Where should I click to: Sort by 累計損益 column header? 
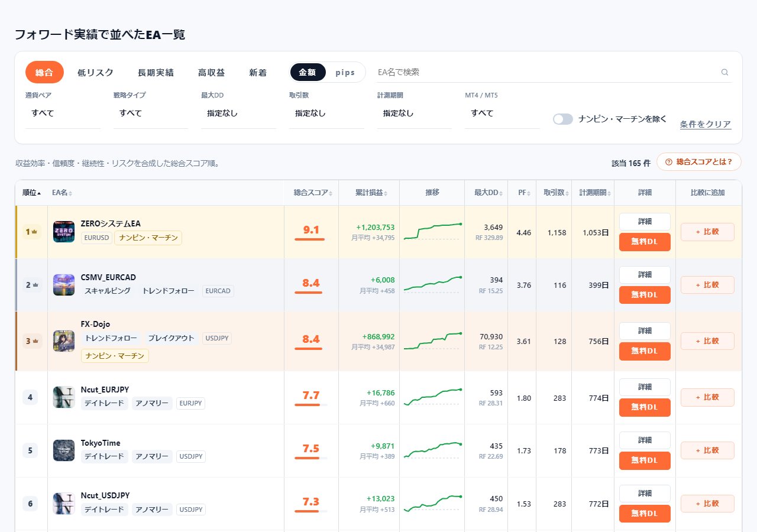pos(371,193)
